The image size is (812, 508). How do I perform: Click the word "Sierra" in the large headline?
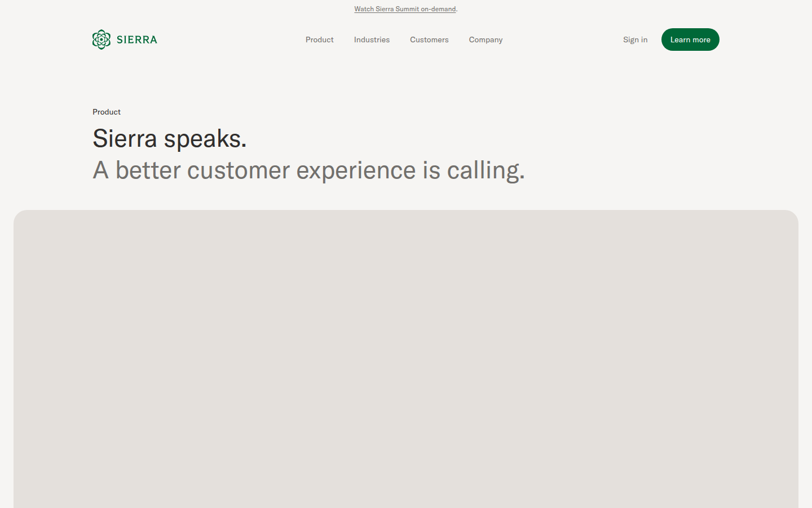point(125,139)
